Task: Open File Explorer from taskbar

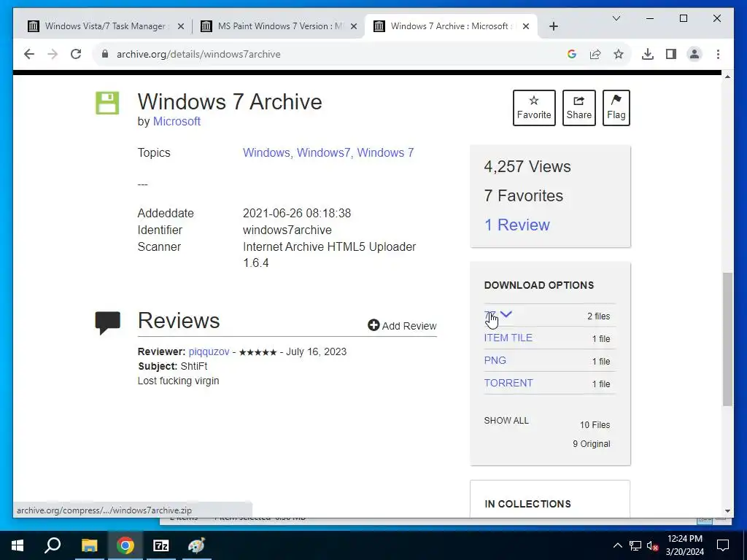Action: click(89, 545)
